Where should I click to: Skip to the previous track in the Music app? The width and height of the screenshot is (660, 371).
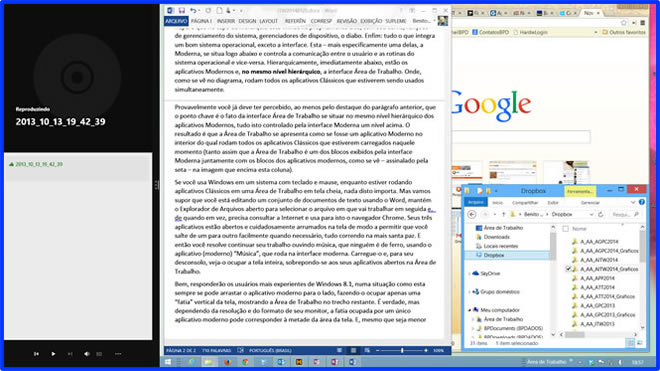36,354
